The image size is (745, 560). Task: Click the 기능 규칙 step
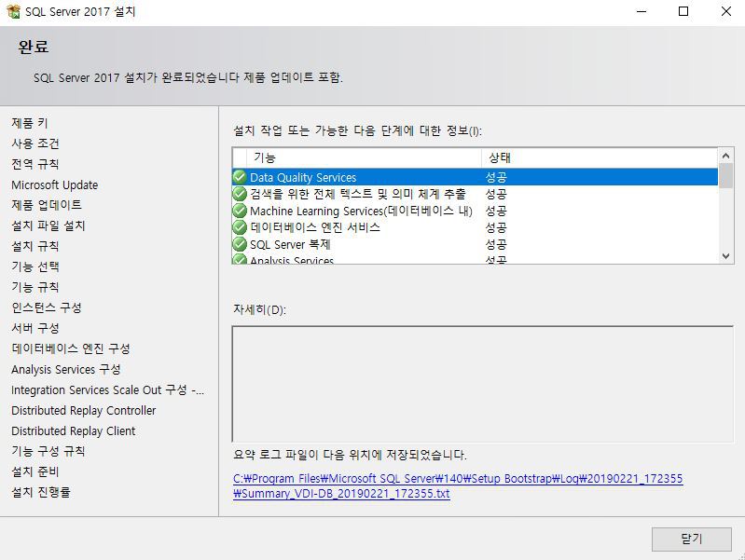coord(35,287)
